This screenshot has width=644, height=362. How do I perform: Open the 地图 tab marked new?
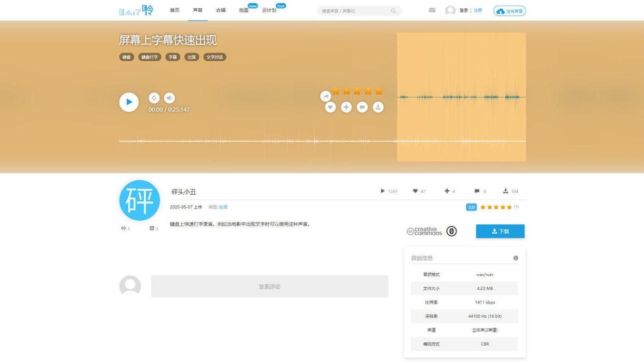pos(244,10)
